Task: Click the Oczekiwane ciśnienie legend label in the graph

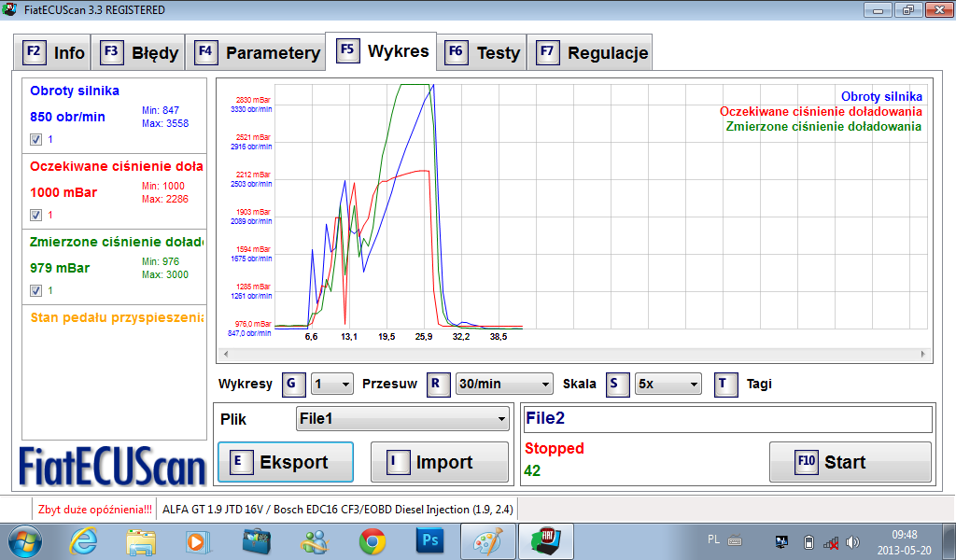Action: 821,111
